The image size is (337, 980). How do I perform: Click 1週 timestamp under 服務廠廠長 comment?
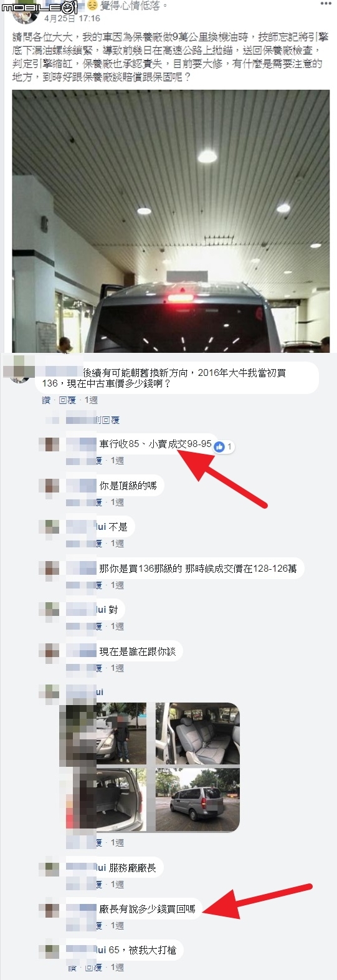click(117, 884)
